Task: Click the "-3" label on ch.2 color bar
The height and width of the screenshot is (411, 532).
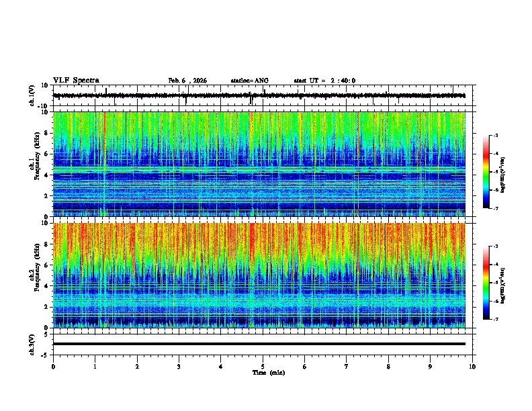Action: click(496, 246)
